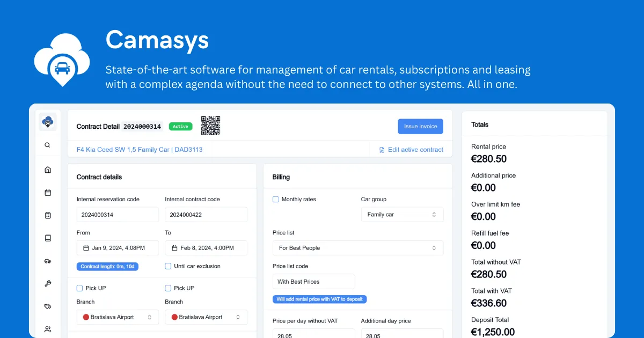This screenshot has width=644, height=338.
Task: Open the calendar icon in the sidebar
Action: coord(48,192)
